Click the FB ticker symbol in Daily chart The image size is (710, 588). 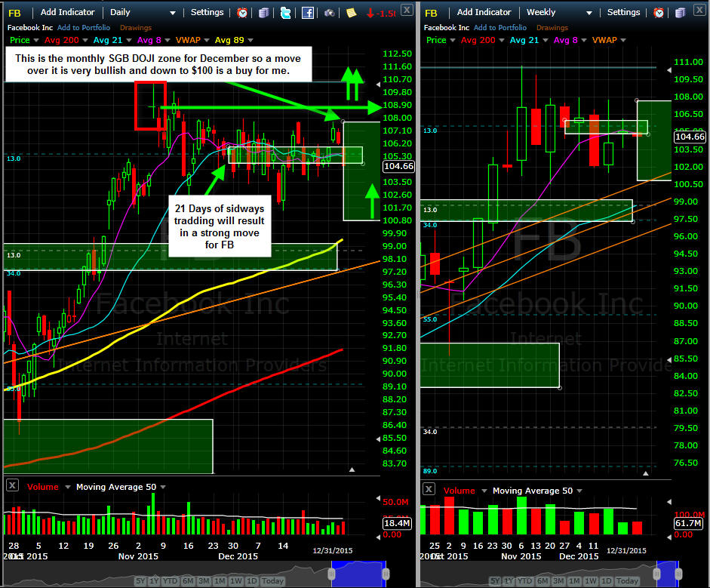15,13
